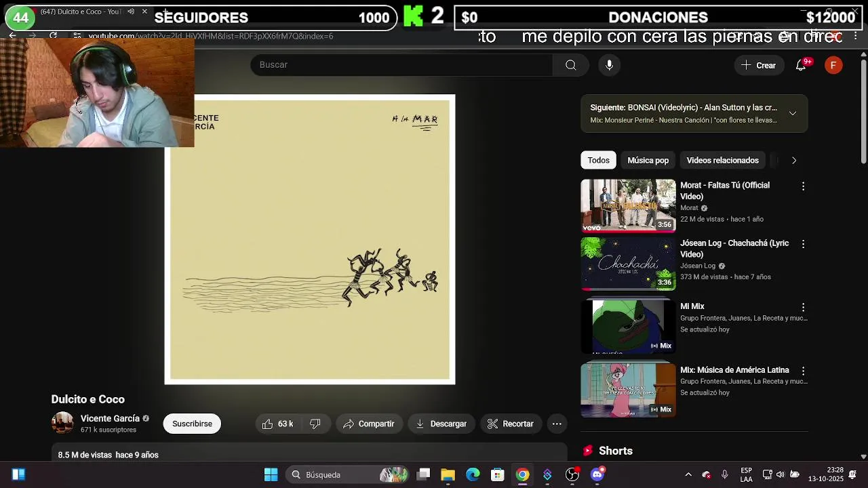The width and height of the screenshot is (868, 488).
Task: Focus the Buscar search field
Action: [x=401, y=65]
